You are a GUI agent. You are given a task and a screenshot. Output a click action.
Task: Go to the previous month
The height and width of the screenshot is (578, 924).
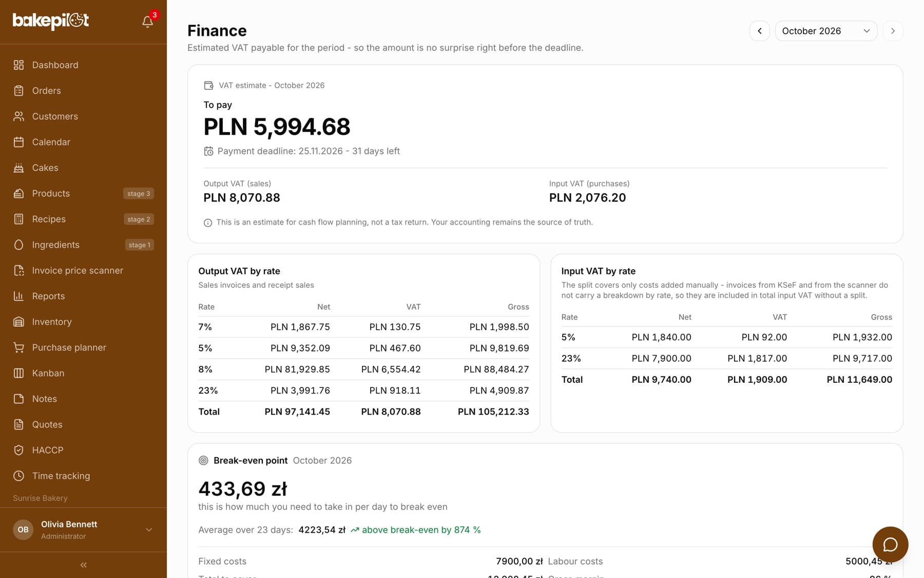[x=760, y=31]
